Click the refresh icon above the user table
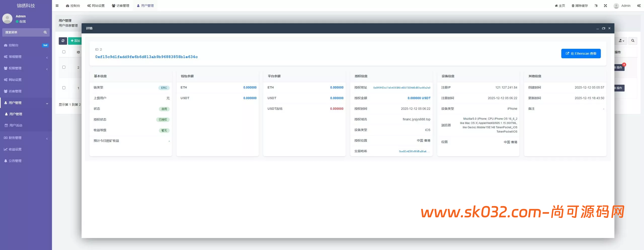 click(63, 41)
